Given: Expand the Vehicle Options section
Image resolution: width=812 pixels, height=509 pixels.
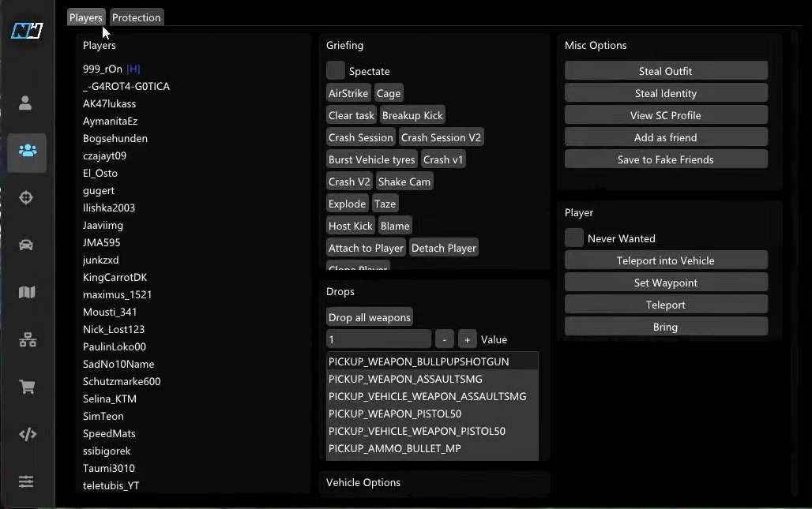Looking at the screenshot, I should pos(363,483).
